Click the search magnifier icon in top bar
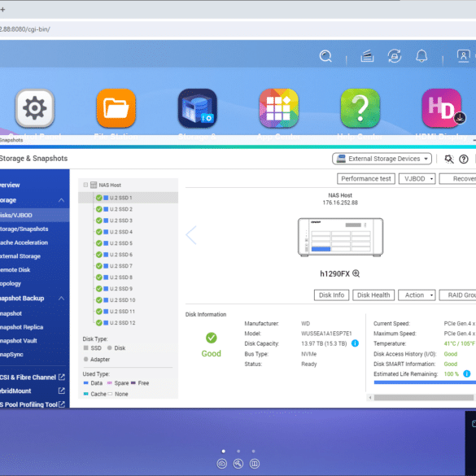Viewport: 476px width, 476px height. tap(325, 56)
